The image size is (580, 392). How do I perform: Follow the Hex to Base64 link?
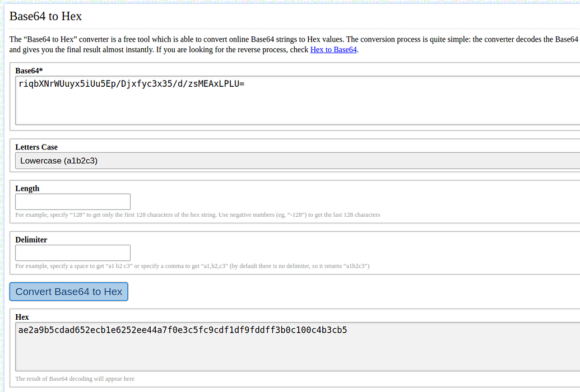[333, 49]
